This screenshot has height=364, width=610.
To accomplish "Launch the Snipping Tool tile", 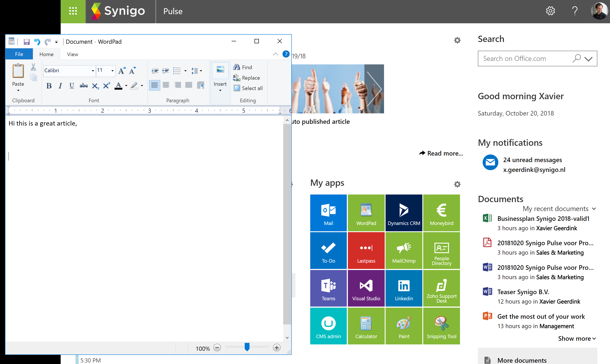I will pyautogui.click(x=441, y=326).
